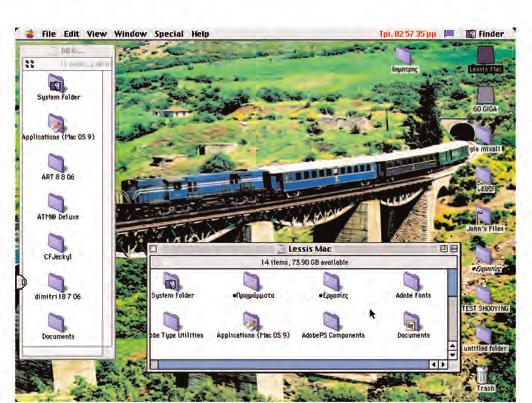Screen dimensions: 532x403
Task: Select the John's Files desktop folder
Action: [x=484, y=219]
